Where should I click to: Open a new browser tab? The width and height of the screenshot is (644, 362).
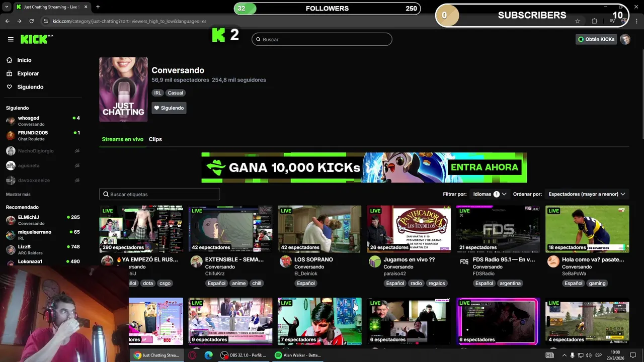[x=98, y=7]
